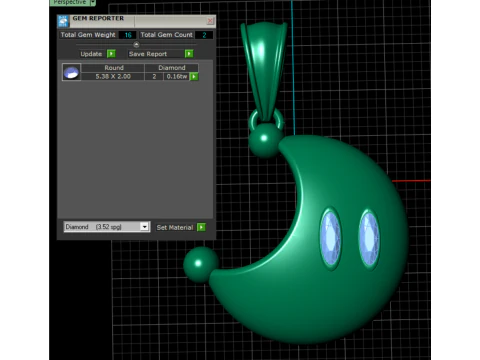Click the Update label
Screen dimensions: 480x360
coord(91,54)
